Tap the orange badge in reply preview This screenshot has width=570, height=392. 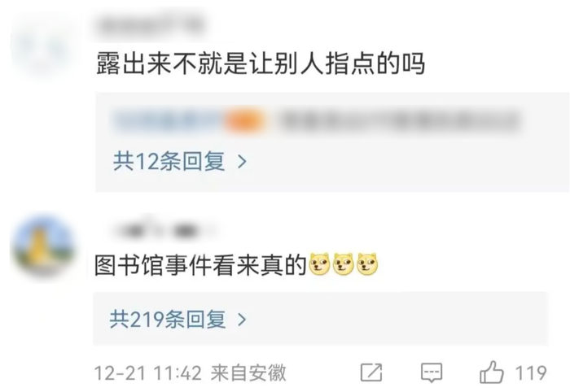(244, 121)
